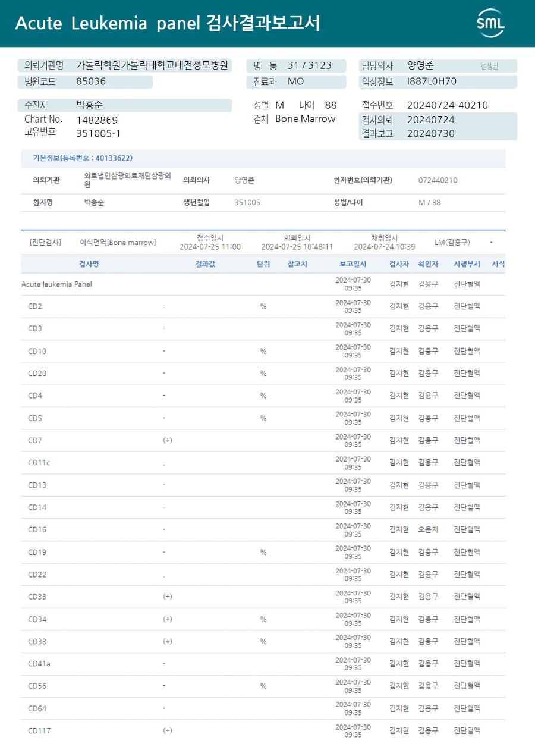Click the 'CD5' test name
This screenshot has height=756, width=535.
coord(35,419)
